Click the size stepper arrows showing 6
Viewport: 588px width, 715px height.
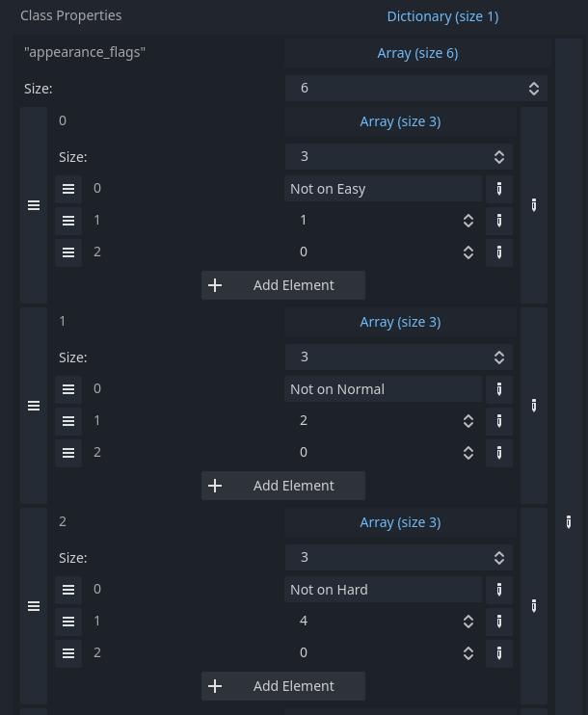pyautogui.click(x=534, y=89)
